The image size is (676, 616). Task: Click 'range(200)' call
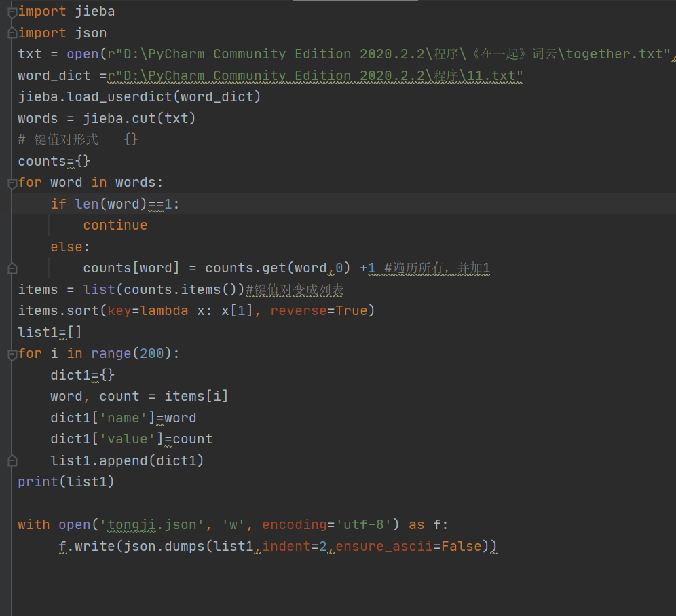click(132, 354)
